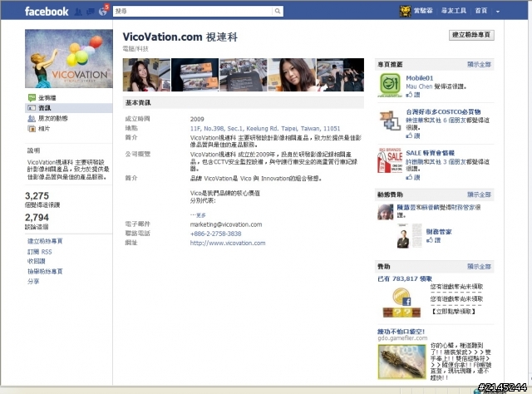Open messages icon in top bar
The height and width of the screenshot is (394, 532).
coord(91,12)
